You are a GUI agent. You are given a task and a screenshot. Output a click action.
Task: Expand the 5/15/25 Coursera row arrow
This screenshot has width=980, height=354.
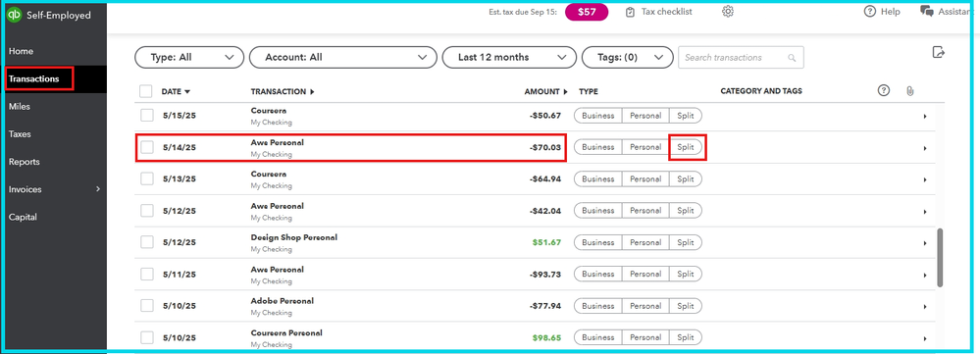click(925, 116)
